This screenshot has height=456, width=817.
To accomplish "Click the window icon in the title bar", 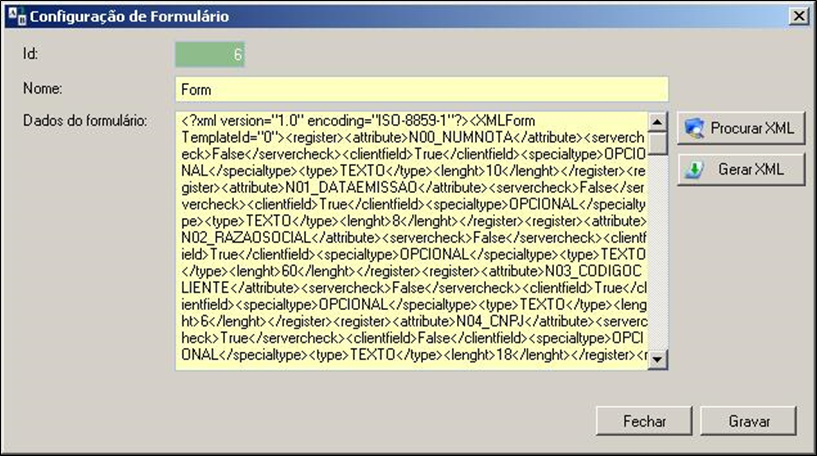I will pyautogui.click(x=14, y=16).
